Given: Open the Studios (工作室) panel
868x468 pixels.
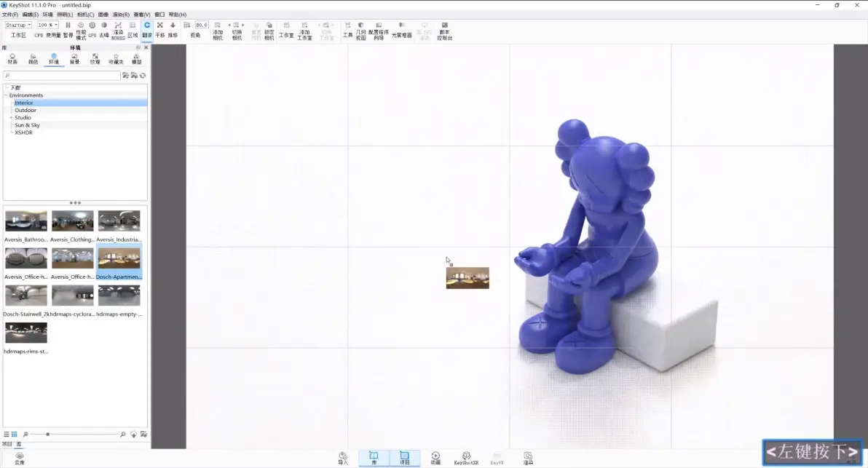Looking at the screenshot, I should (x=286, y=30).
